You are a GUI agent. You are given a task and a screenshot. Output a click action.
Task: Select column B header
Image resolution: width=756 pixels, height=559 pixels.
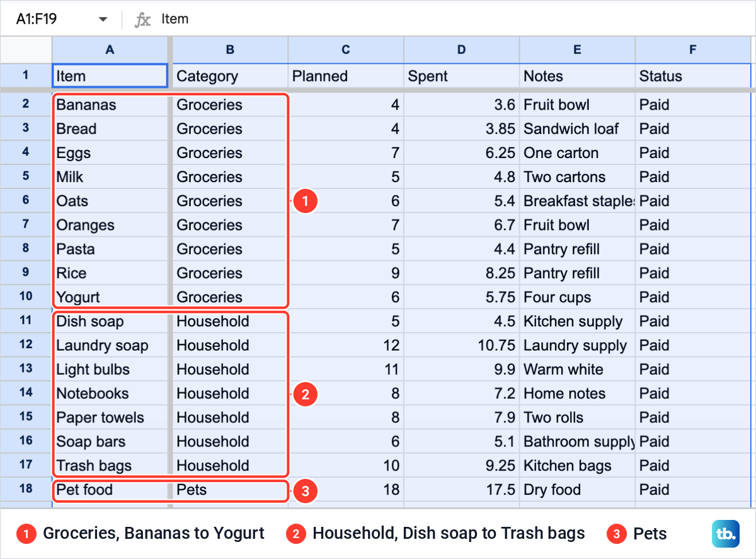[x=231, y=50]
